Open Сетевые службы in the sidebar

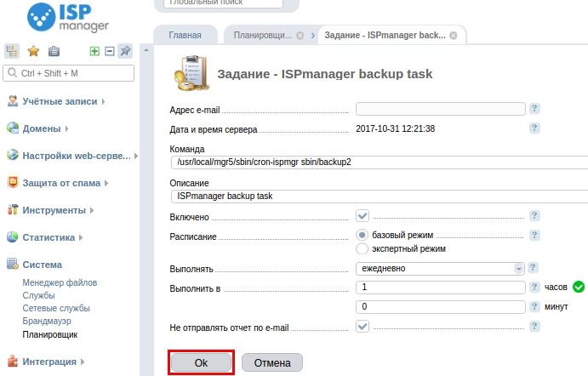coord(56,308)
